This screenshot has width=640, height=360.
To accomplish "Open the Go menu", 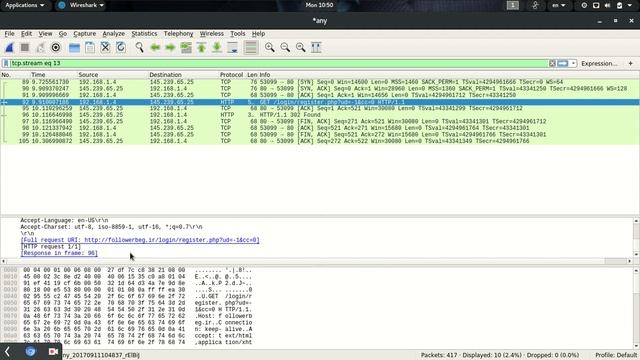I will 62,33.
